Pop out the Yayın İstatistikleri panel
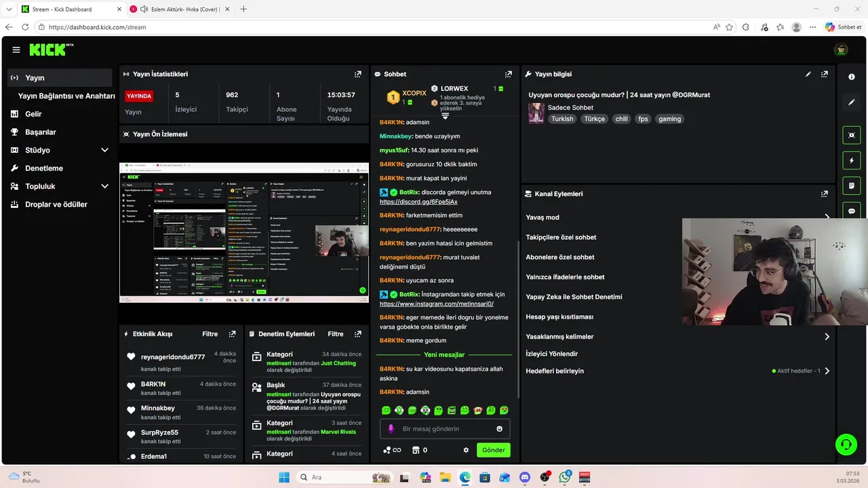Image resolution: width=868 pixels, height=488 pixels. 358,74
